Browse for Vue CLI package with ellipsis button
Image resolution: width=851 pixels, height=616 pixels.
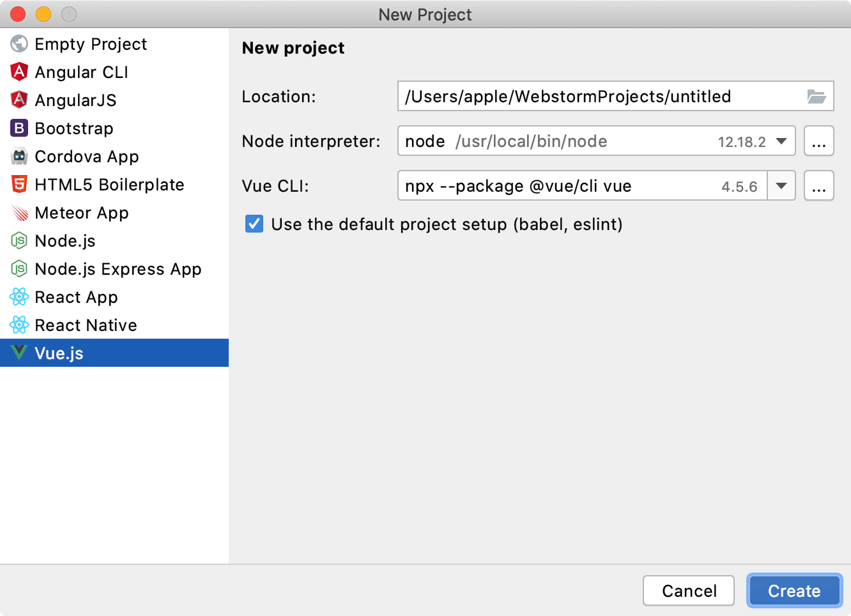coord(819,185)
